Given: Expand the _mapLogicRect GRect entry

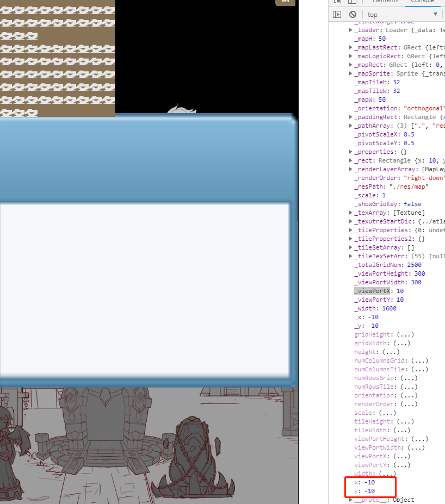Looking at the screenshot, I should click(350, 56).
